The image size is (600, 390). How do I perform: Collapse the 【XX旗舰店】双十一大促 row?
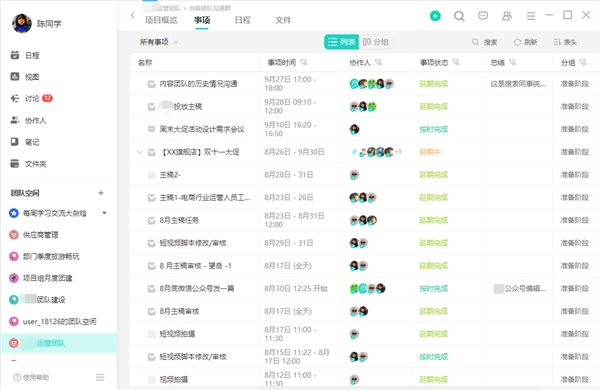pos(140,152)
